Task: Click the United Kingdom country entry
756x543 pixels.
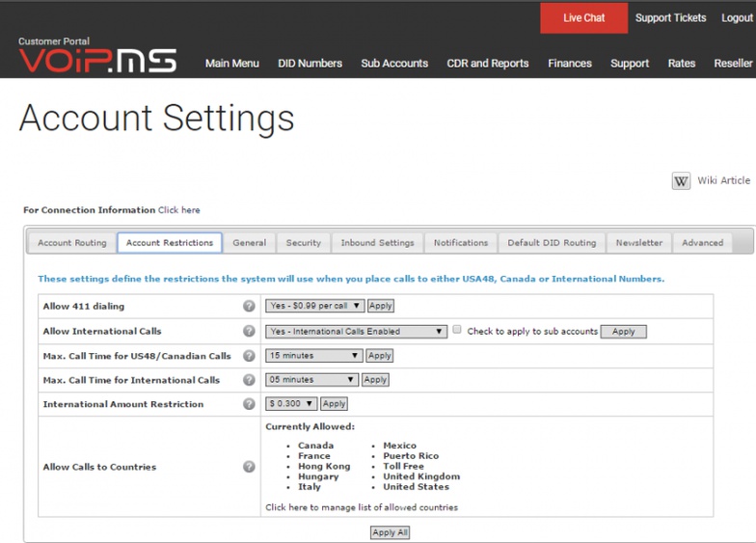Action: click(x=421, y=476)
